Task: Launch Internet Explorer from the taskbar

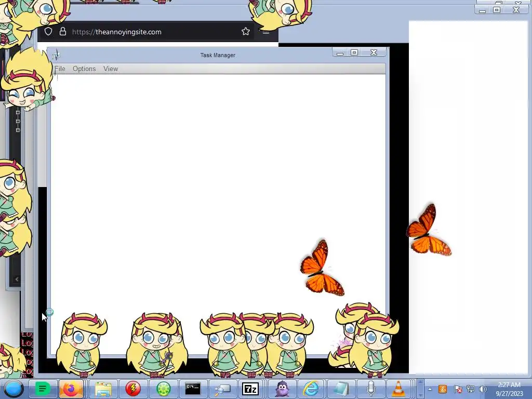Action: coord(311,389)
